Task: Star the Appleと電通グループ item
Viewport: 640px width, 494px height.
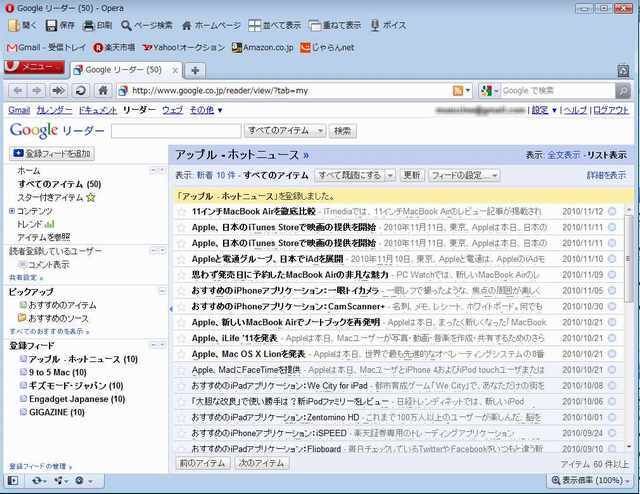Action: coord(181,259)
